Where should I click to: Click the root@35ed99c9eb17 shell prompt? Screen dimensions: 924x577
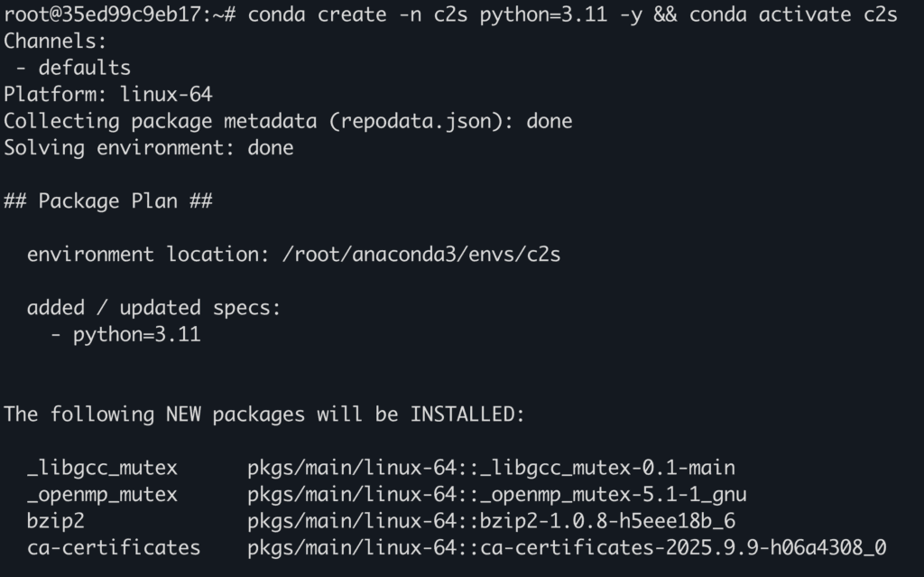point(117,14)
